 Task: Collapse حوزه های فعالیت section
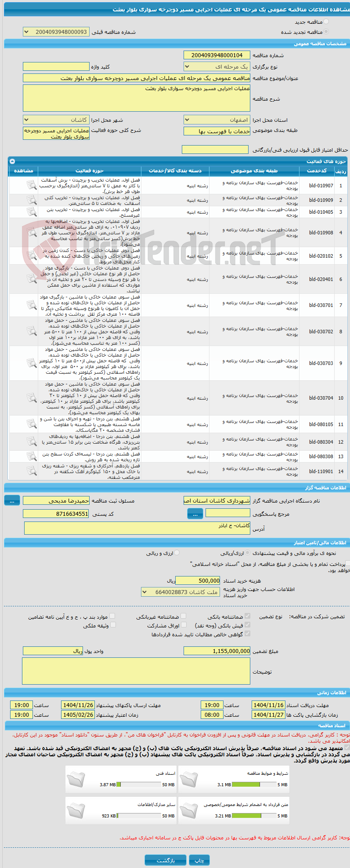[12, 161]
